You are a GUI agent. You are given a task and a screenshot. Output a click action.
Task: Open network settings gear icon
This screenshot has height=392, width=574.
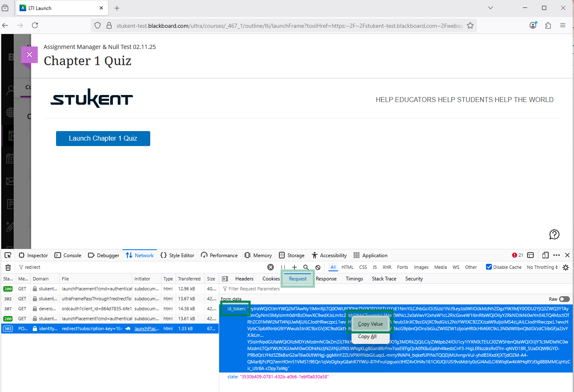click(x=566, y=267)
